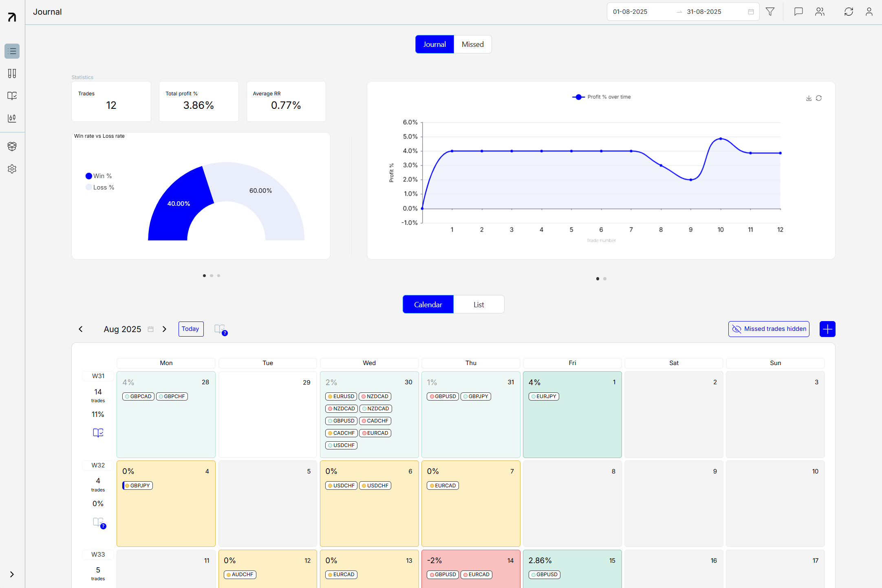Select the empty Saturday 2 calendar cell
The height and width of the screenshot is (588, 882).
674,414
